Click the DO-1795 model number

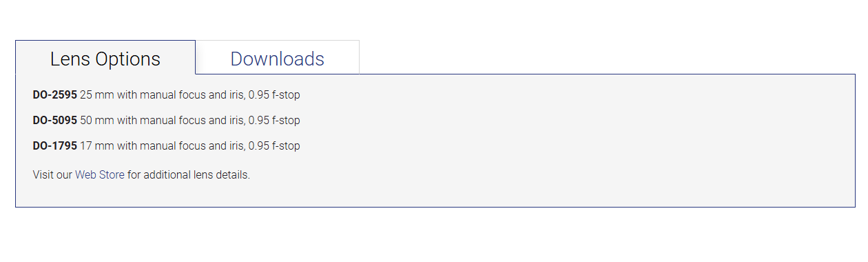coord(55,146)
